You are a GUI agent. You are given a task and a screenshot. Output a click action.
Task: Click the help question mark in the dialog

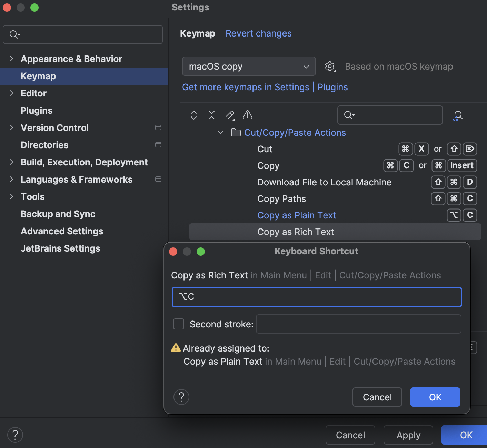[181, 397]
